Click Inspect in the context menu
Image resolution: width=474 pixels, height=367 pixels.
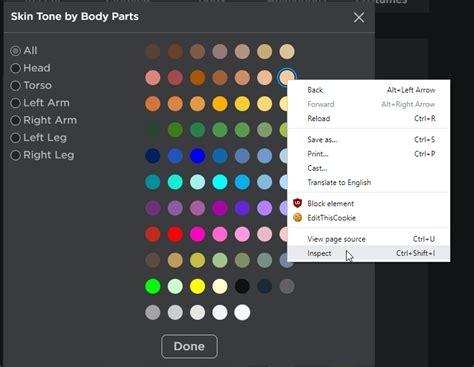369,253
